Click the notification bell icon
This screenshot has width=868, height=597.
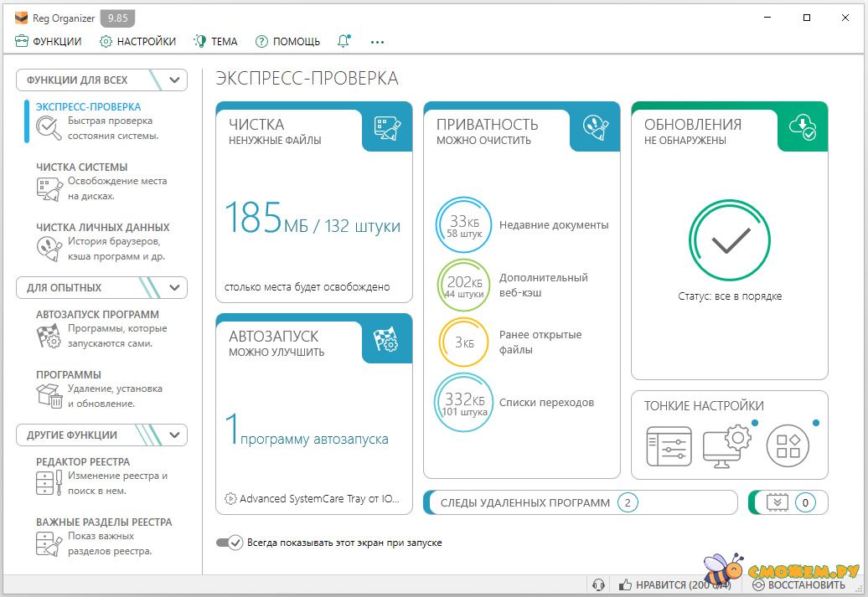[x=344, y=41]
